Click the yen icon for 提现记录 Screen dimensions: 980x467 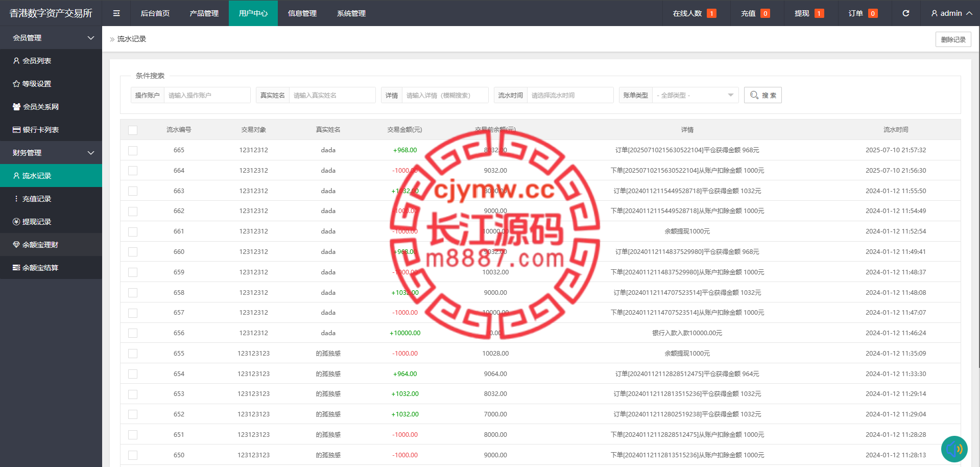tap(16, 222)
